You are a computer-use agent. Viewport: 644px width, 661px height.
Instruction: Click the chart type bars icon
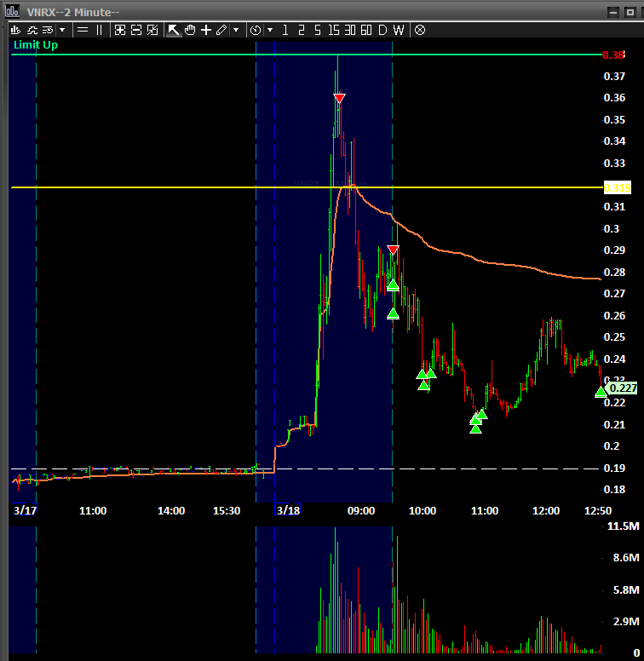point(15,30)
